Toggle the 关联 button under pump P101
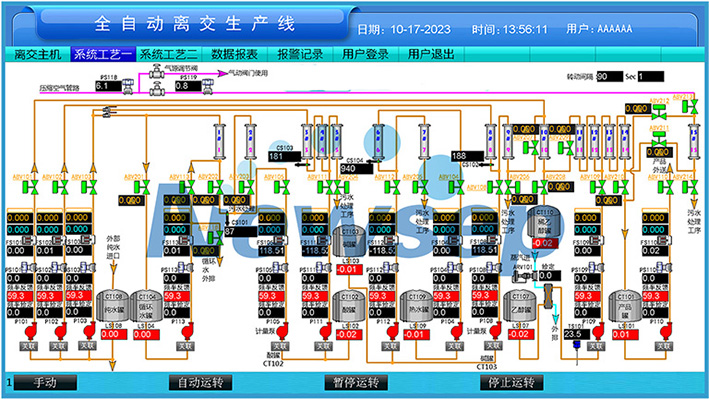The image size is (709, 399). (28, 346)
